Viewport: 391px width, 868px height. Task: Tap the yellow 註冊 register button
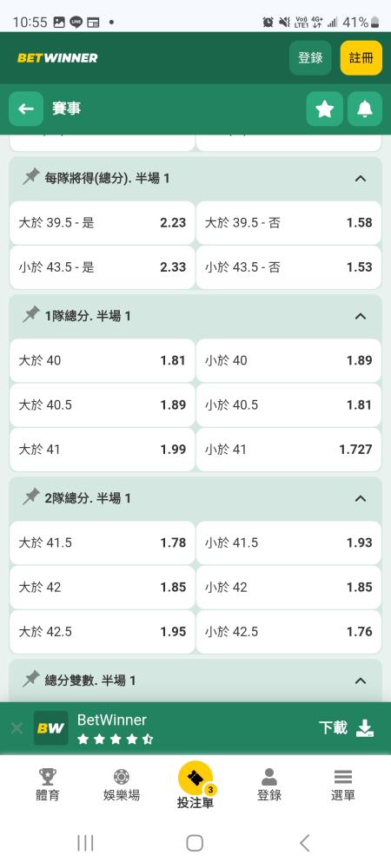[361, 57]
